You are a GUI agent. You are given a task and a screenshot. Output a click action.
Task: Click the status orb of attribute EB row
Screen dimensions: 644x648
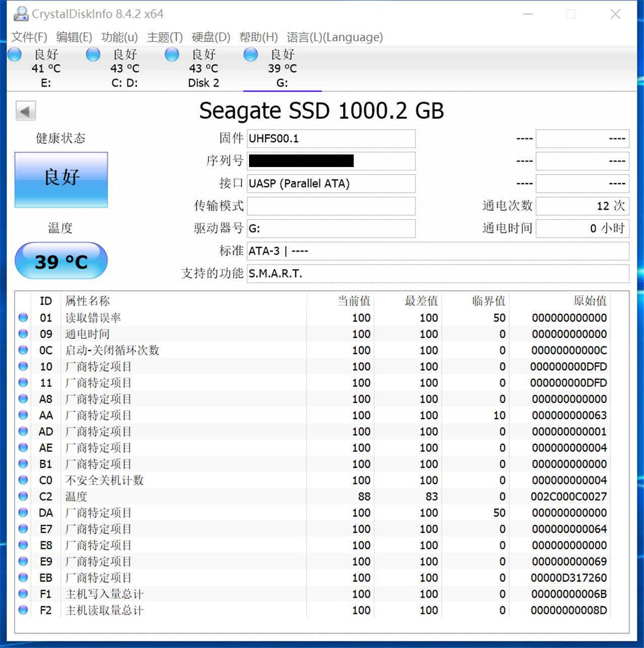click(23, 577)
